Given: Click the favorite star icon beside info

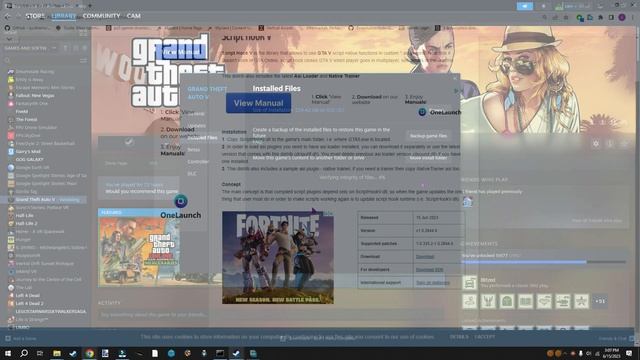Looking at the screenshot, I should click(x=624, y=144).
